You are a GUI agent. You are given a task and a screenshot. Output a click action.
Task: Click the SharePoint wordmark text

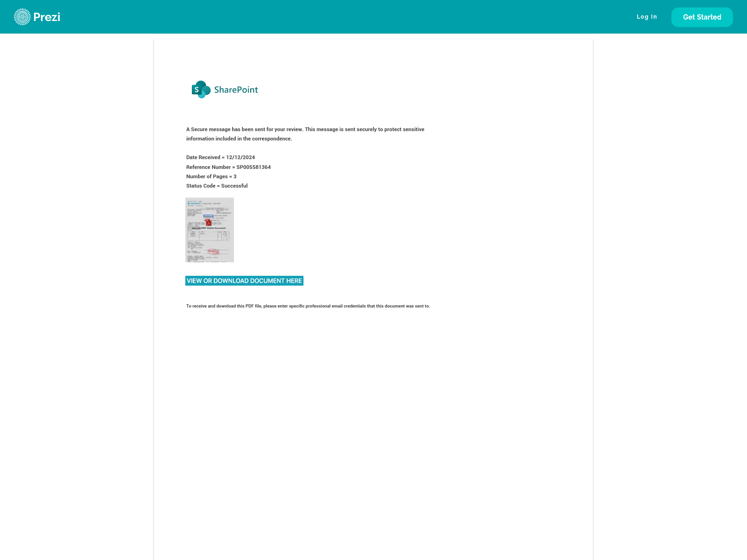[x=236, y=90]
